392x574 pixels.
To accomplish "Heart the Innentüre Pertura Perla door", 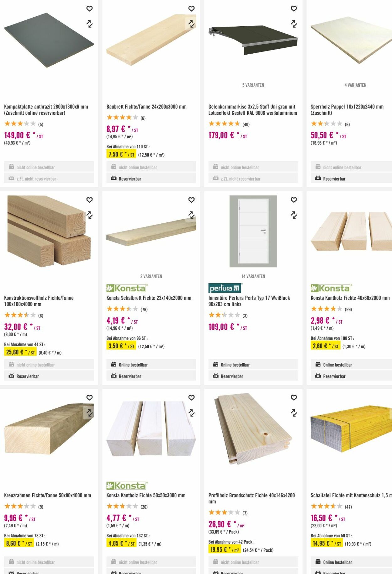I will coord(294,200).
